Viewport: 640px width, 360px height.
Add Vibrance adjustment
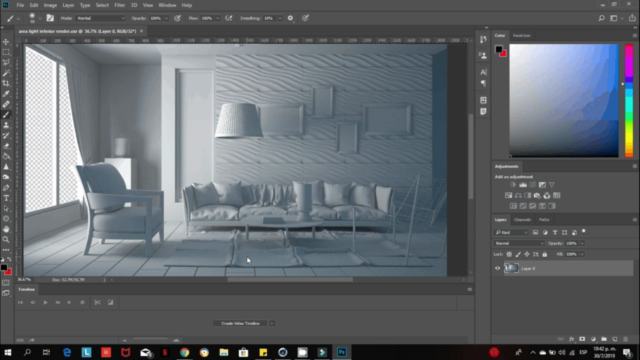pyautogui.click(x=552, y=185)
